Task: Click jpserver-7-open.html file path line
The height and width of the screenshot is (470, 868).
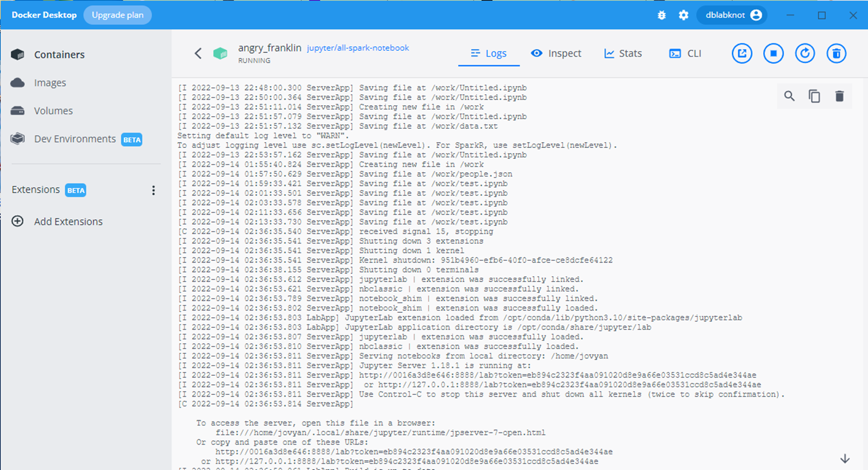Action: click(381, 432)
